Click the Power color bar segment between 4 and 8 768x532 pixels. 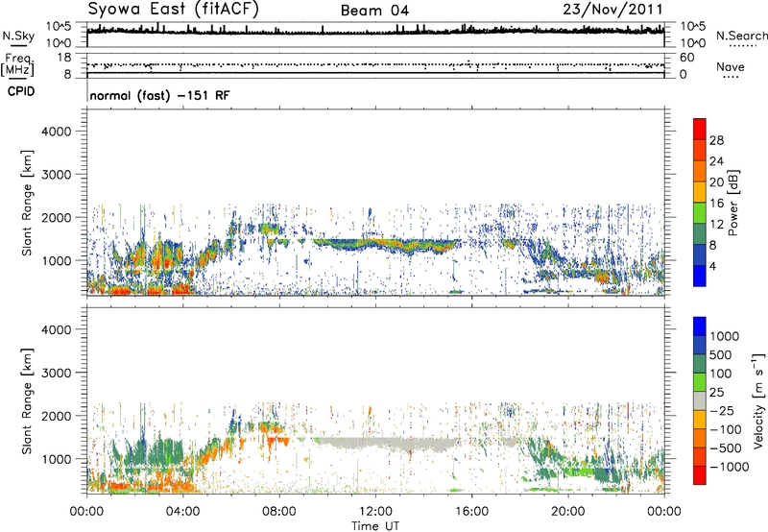700,254
